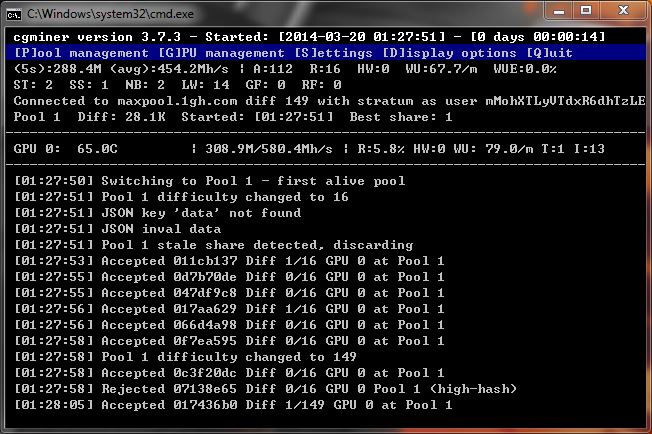Image resolution: width=652 pixels, height=434 pixels.
Task: Maximize the command prompt window
Action: (x=586, y=11)
